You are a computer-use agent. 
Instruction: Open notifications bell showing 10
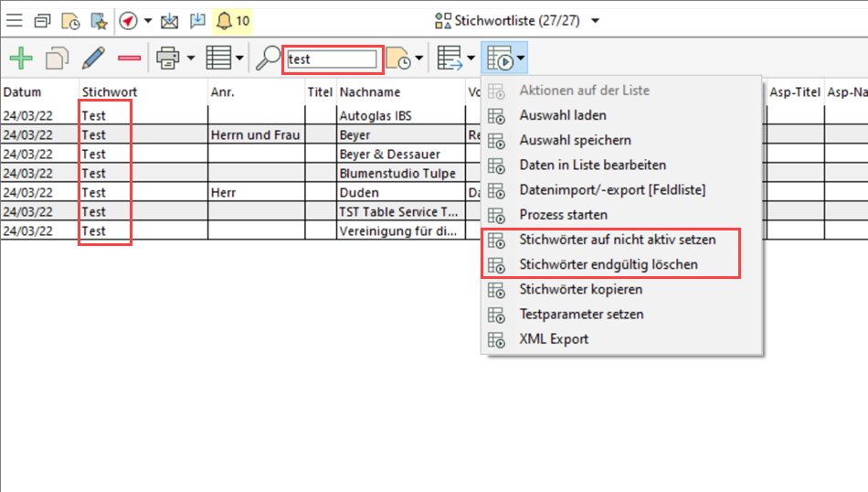[x=231, y=20]
